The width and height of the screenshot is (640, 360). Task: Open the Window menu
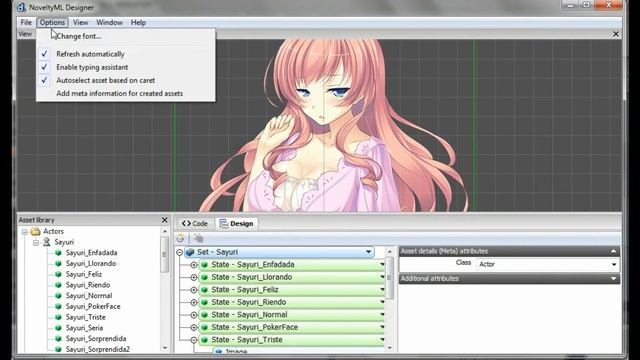(109, 22)
